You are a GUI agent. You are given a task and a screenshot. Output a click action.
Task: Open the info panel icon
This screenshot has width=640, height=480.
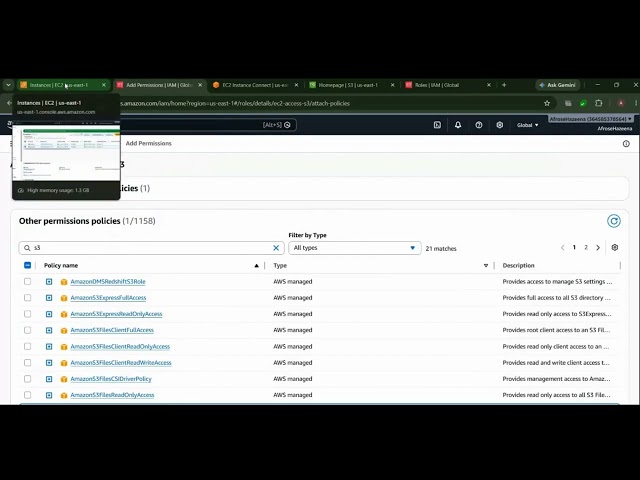pos(626,144)
